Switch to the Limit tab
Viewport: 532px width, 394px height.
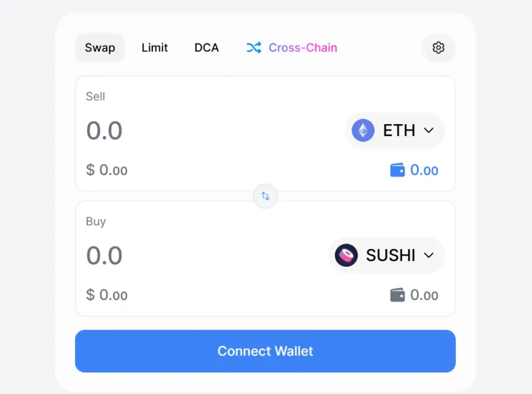click(x=154, y=47)
